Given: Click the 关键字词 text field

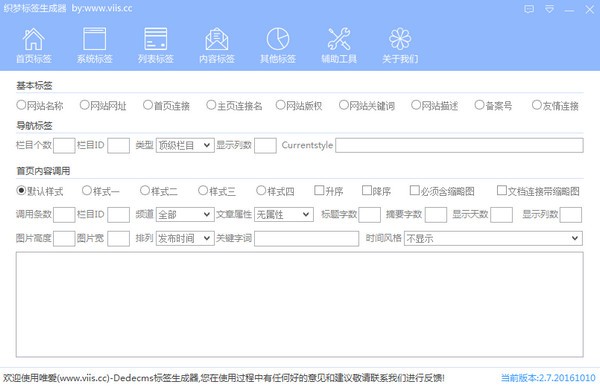Looking at the screenshot, I should [307, 239].
